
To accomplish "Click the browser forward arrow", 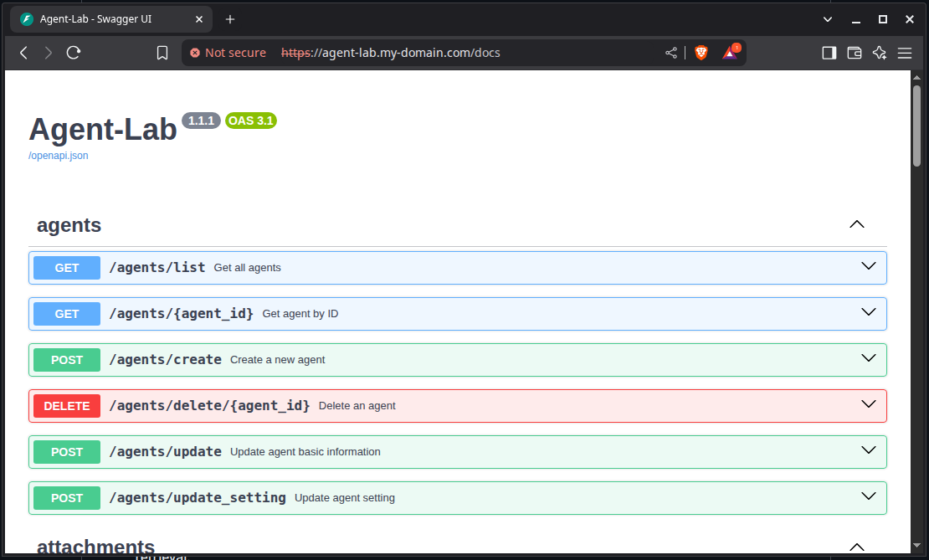I will (x=49, y=53).
